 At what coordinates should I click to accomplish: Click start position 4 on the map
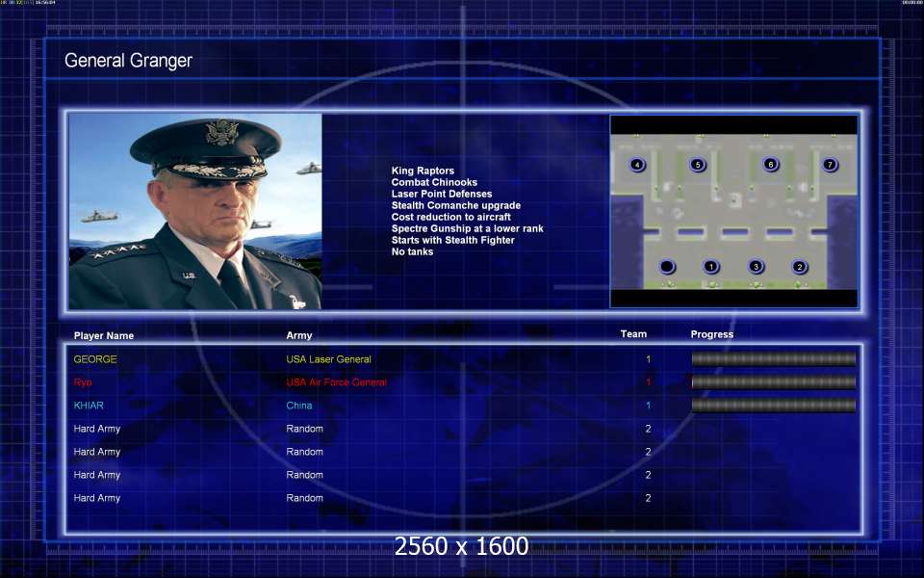pos(637,165)
